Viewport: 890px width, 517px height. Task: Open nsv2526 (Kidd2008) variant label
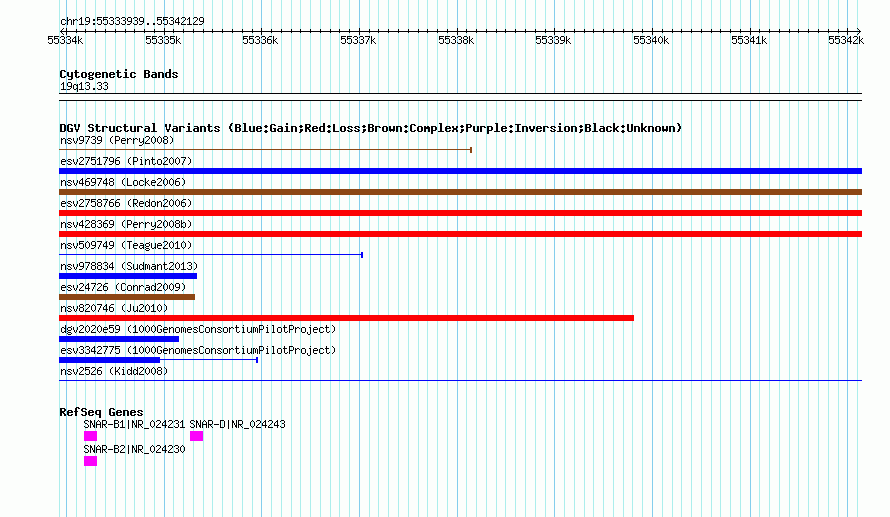coord(114,371)
